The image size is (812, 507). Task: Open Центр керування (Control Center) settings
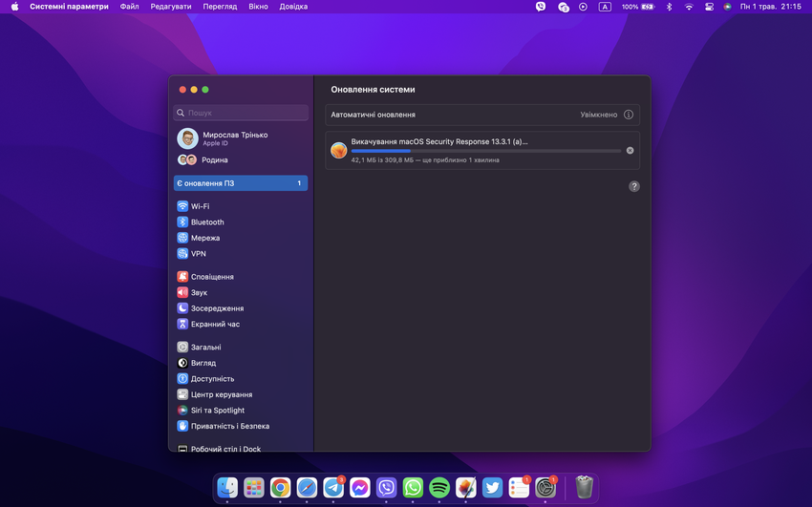coord(221,394)
